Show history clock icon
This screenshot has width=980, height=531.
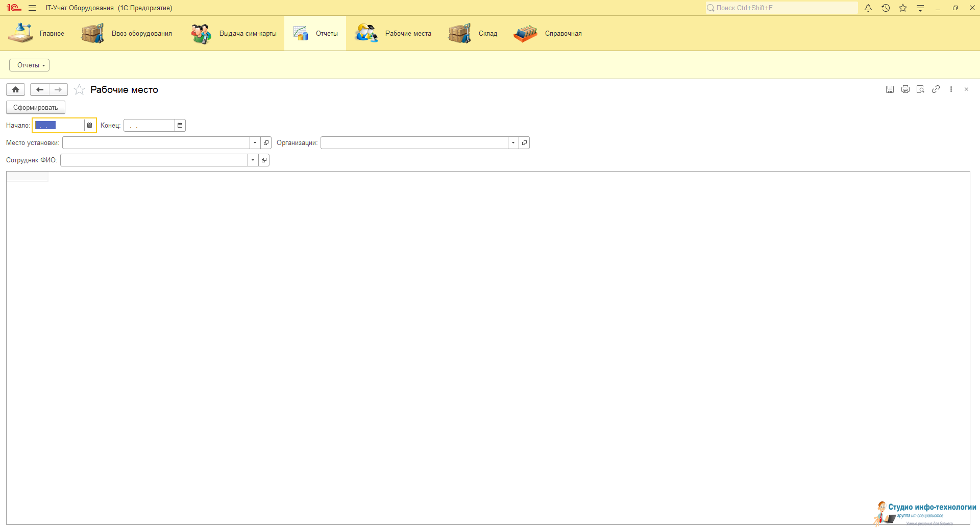point(886,8)
